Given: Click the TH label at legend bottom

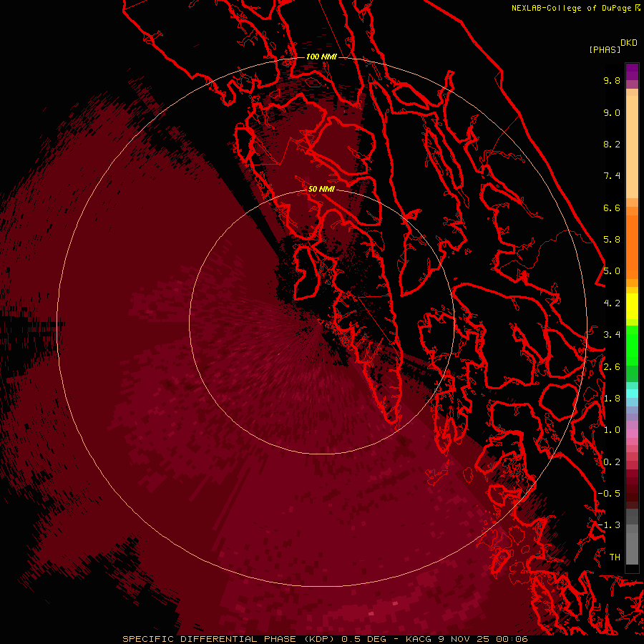Looking at the screenshot, I should 615,557.
